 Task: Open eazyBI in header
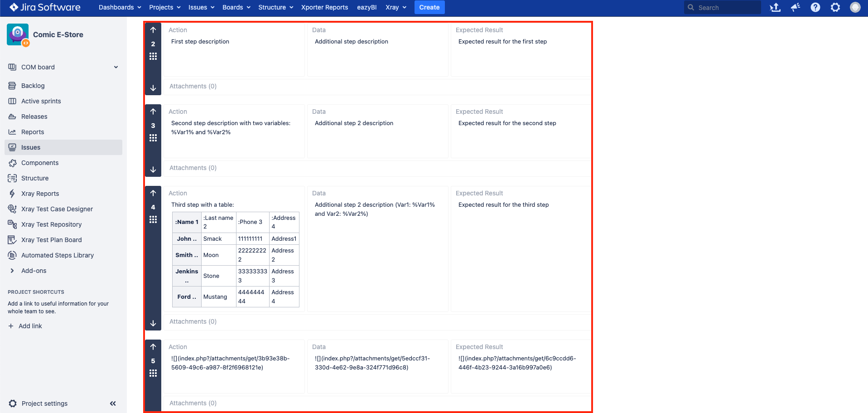(x=366, y=7)
